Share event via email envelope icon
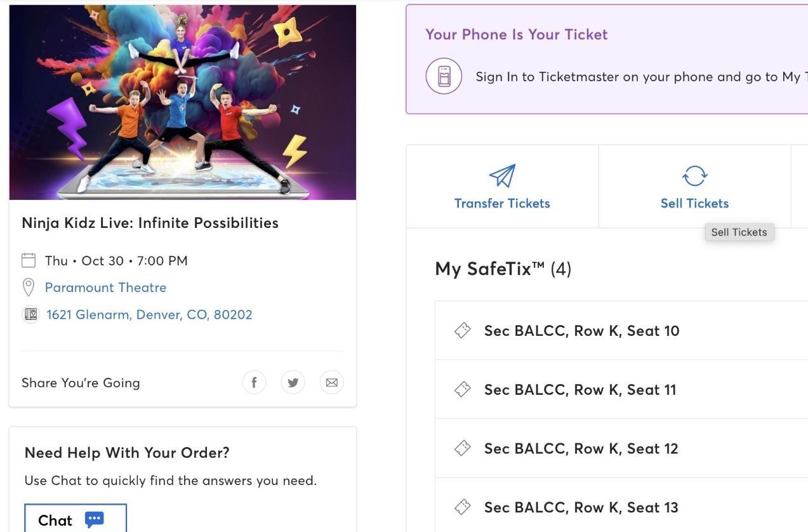The width and height of the screenshot is (808, 532). (x=331, y=382)
